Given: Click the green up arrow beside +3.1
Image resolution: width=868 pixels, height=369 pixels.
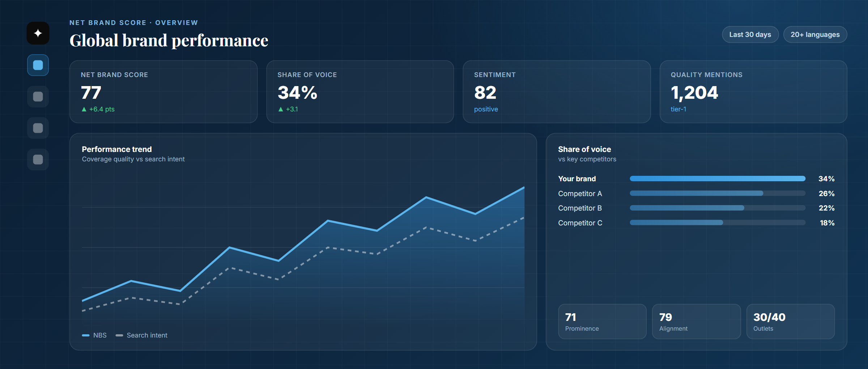Looking at the screenshot, I should [281, 109].
